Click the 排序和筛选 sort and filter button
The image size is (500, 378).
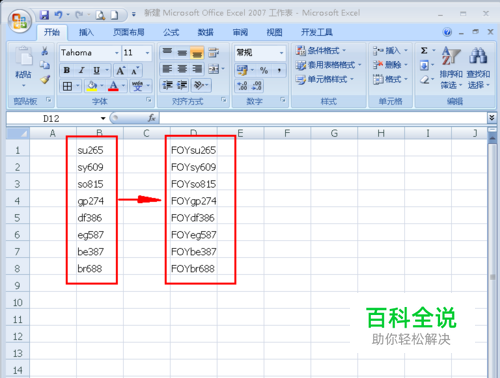451,68
